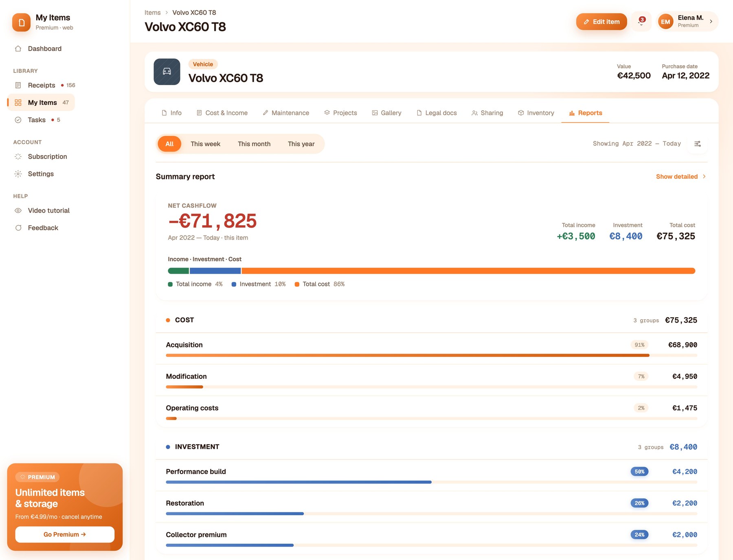The image size is (733, 560).
Task: Click the Go Premium button
Action: click(x=65, y=534)
